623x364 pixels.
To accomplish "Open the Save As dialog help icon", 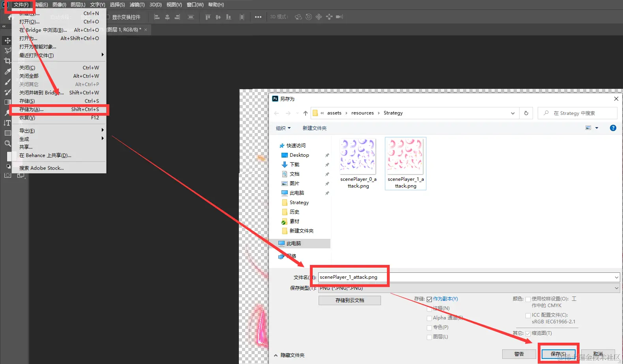I will [x=613, y=128].
